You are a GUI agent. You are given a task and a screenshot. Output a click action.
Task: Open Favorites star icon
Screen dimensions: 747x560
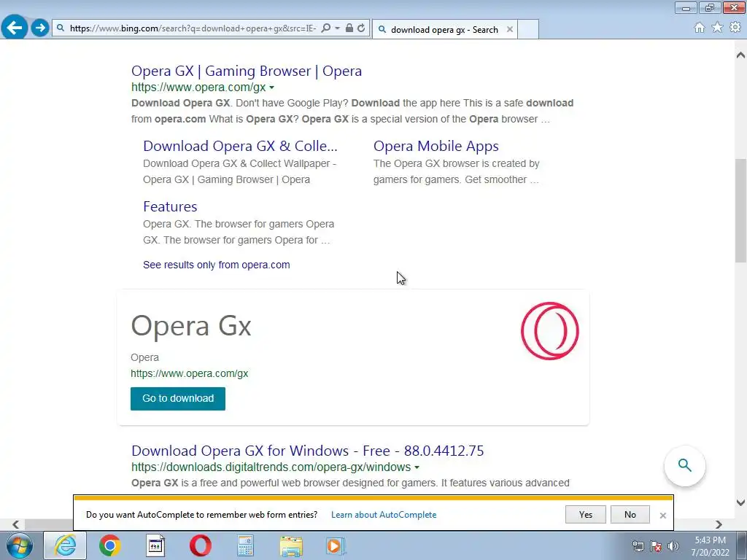coord(717,28)
